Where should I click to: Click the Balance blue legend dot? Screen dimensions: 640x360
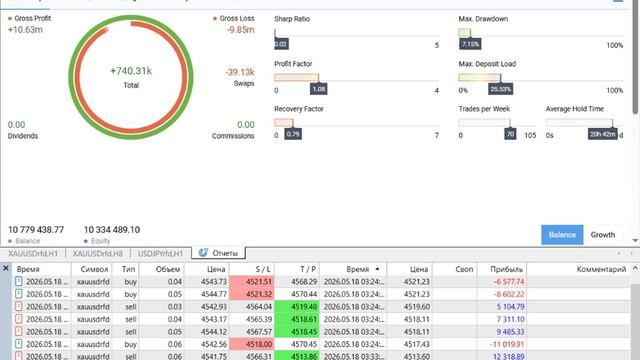[x=10, y=241]
